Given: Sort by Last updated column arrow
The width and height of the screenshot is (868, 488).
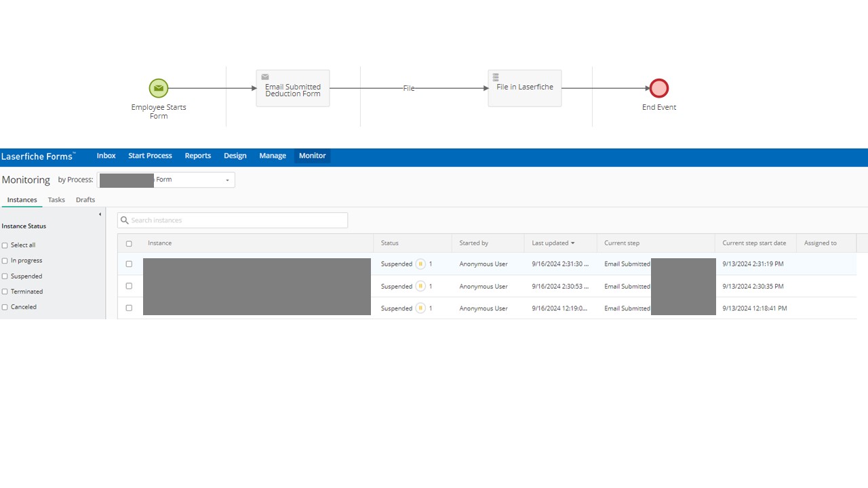Looking at the screenshot, I should (x=572, y=243).
